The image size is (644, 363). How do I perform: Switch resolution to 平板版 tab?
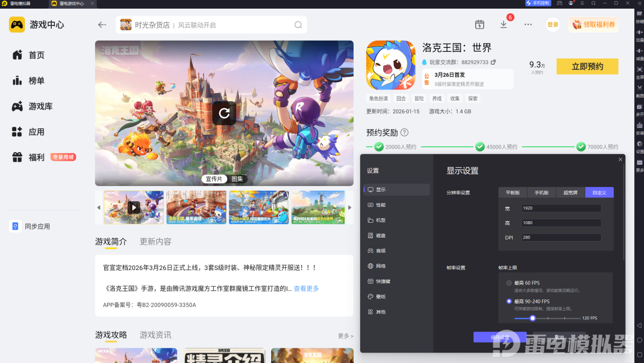pyautogui.click(x=513, y=193)
